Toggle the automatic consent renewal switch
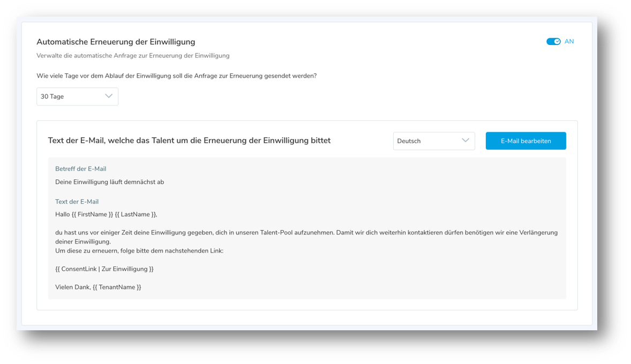Viewport: 631px width, 364px height. pyautogui.click(x=553, y=42)
